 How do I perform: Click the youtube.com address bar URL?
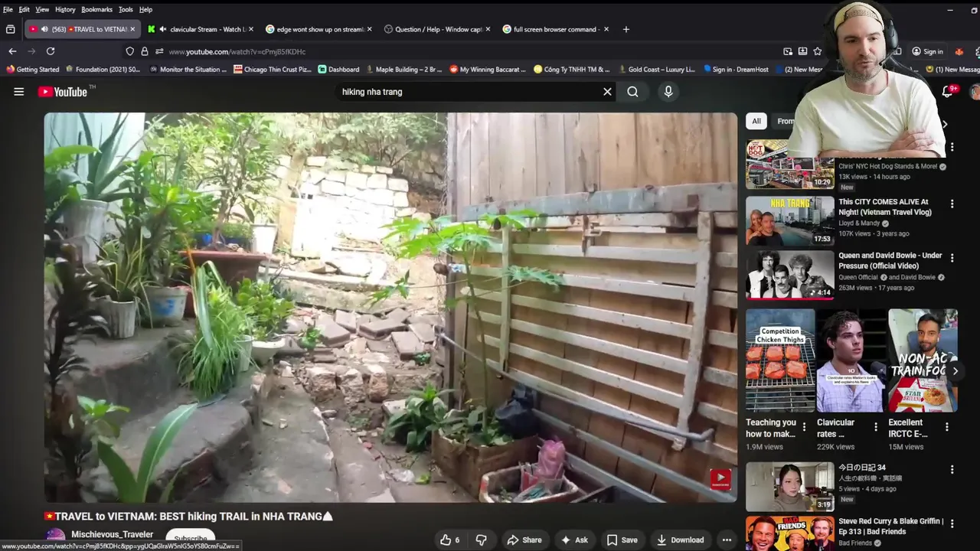[x=237, y=51]
